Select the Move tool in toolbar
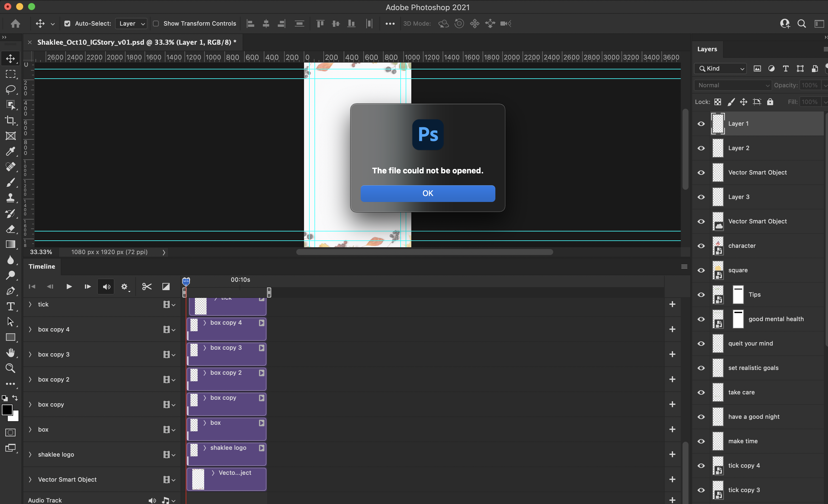 (x=10, y=58)
